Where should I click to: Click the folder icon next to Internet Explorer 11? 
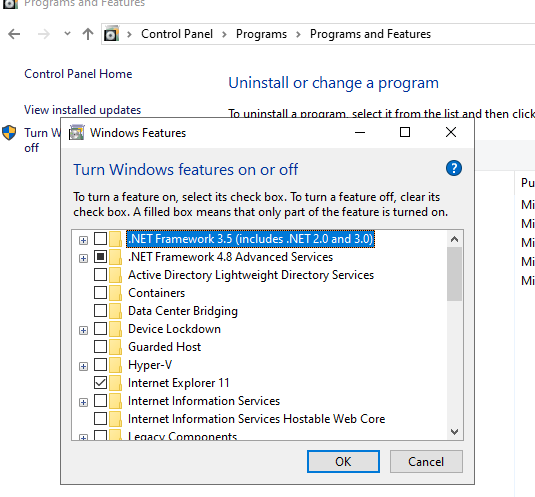pos(115,383)
